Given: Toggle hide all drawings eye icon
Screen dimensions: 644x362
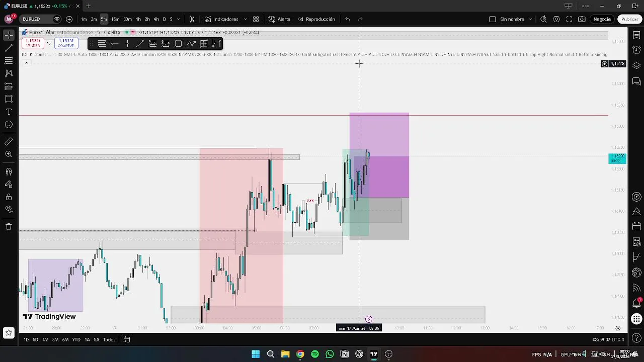Looking at the screenshot, I should tap(9, 210).
